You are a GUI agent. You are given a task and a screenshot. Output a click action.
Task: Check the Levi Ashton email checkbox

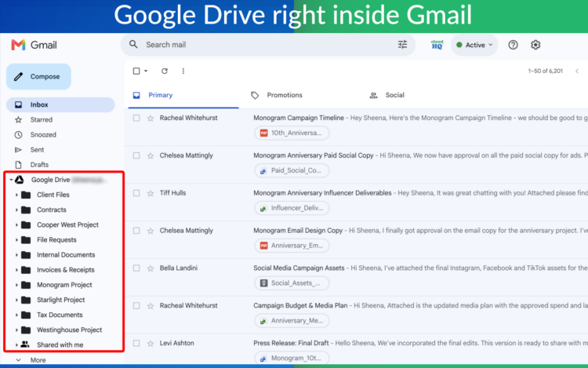(x=136, y=343)
